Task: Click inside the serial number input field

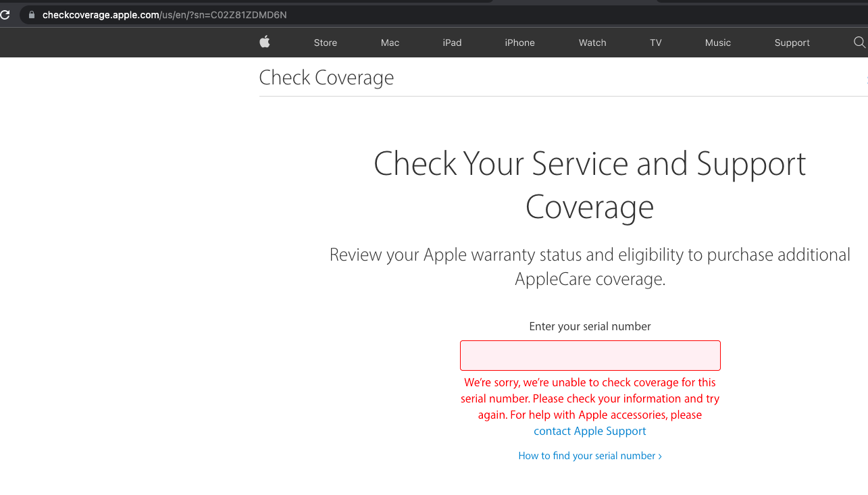Action: point(590,355)
